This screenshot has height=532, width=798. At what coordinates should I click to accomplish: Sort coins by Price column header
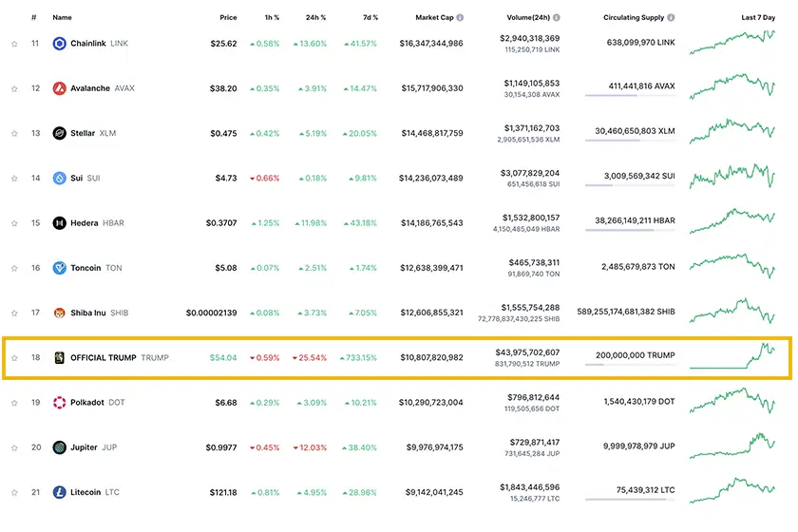pos(228,17)
